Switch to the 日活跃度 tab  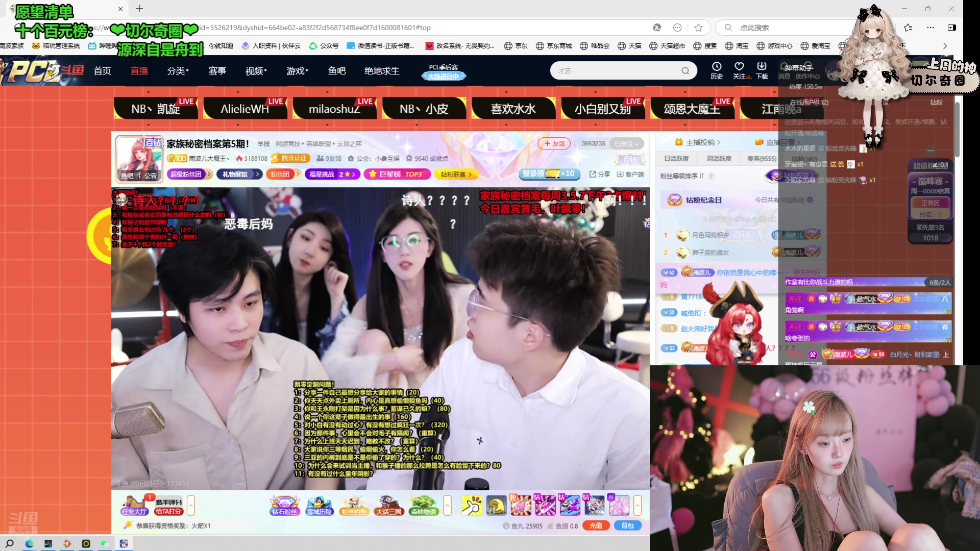coord(676,159)
